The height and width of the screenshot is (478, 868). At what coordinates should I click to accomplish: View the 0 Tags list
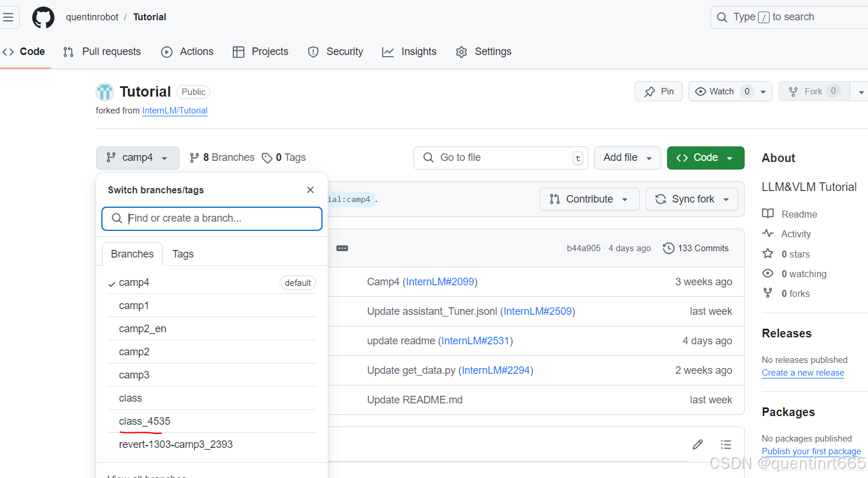tap(284, 157)
